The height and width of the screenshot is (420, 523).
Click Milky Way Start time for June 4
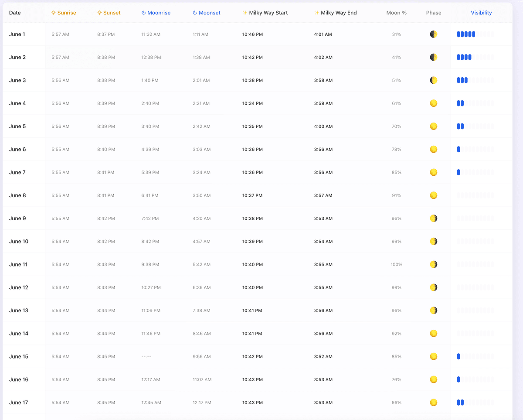point(252,104)
